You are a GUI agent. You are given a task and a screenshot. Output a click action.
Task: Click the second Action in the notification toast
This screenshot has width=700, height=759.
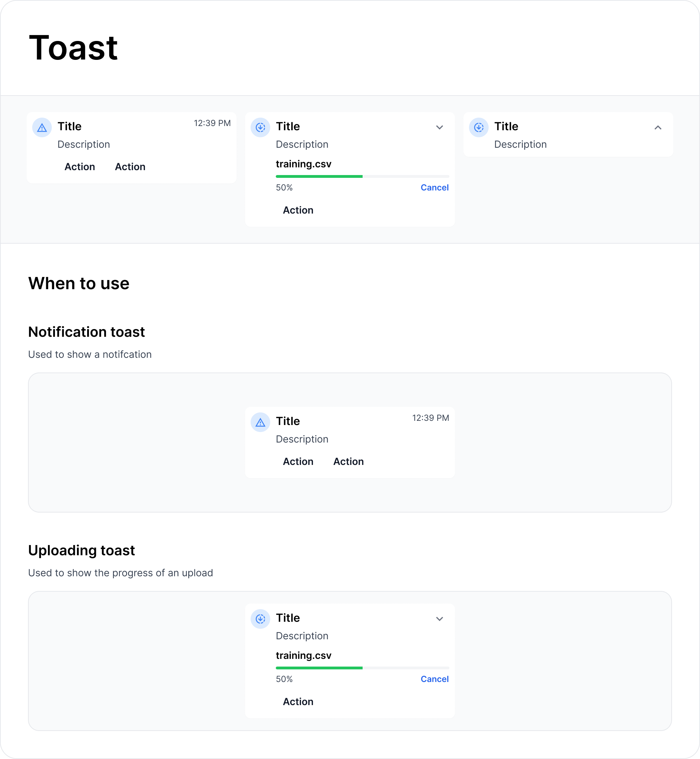point(130,167)
